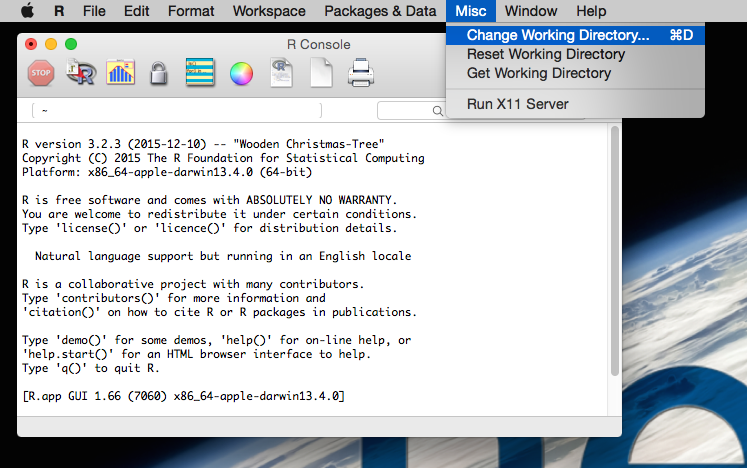Click the 'Natural language support' line
The image size is (747, 468).
223,256
